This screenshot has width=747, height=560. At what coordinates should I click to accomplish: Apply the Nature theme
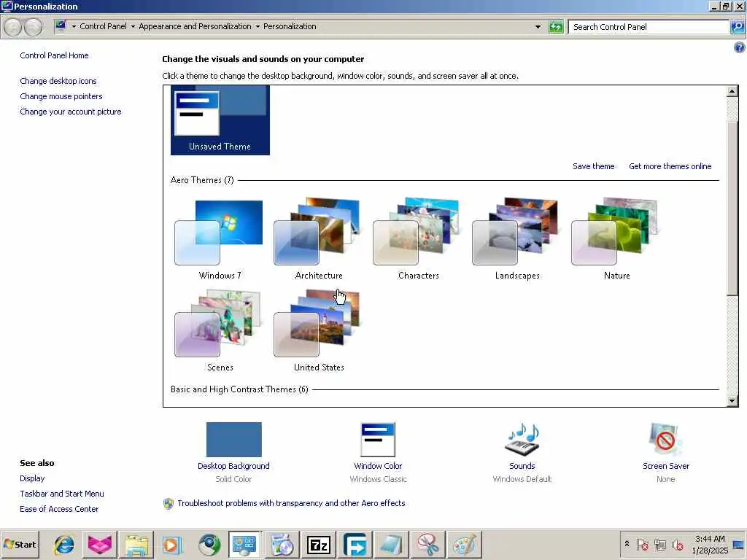[616, 239]
